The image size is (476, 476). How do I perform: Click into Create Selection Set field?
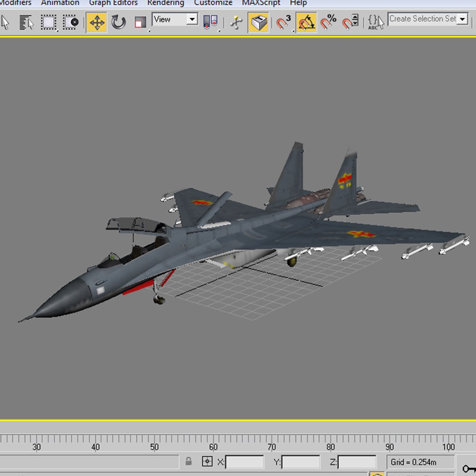click(x=423, y=19)
